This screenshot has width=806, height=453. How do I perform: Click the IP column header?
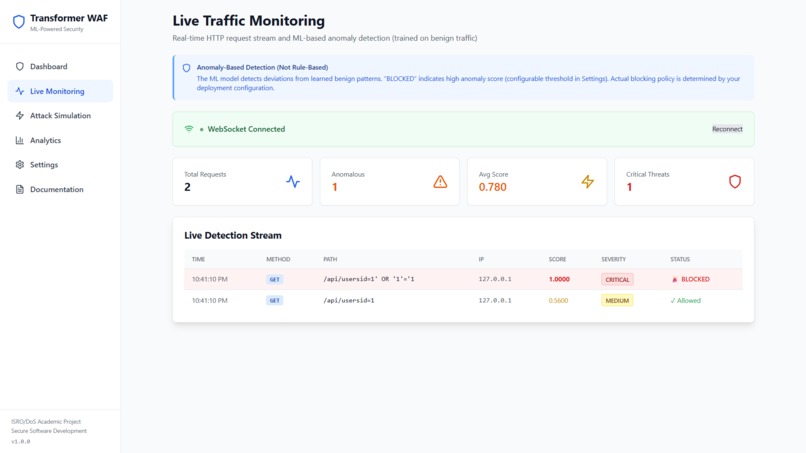(x=481, y=260)
